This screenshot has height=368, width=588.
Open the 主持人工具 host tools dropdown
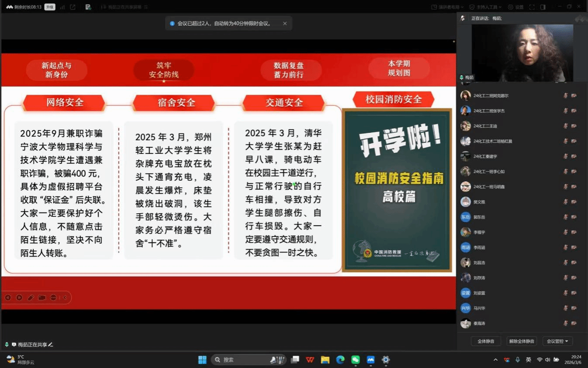tap(485, 7)
